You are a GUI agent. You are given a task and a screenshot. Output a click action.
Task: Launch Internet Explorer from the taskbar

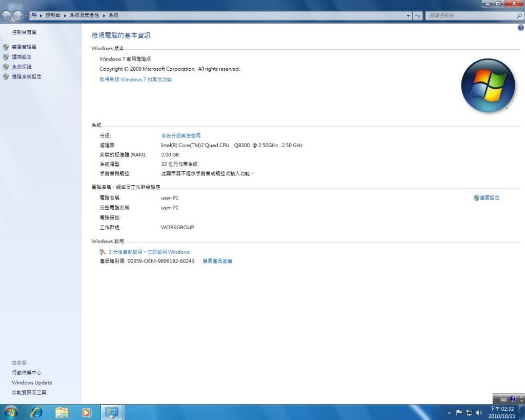click(x=36, y=412)
